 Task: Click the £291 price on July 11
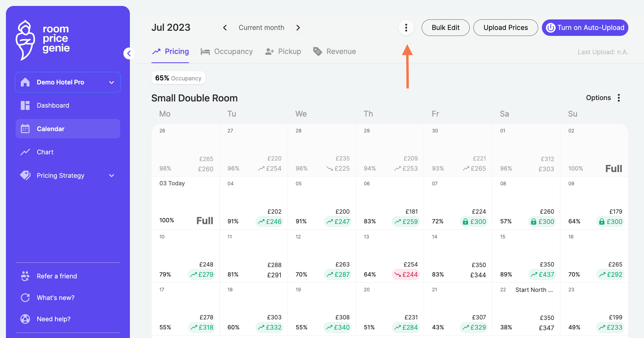click(x=274, y=275)
